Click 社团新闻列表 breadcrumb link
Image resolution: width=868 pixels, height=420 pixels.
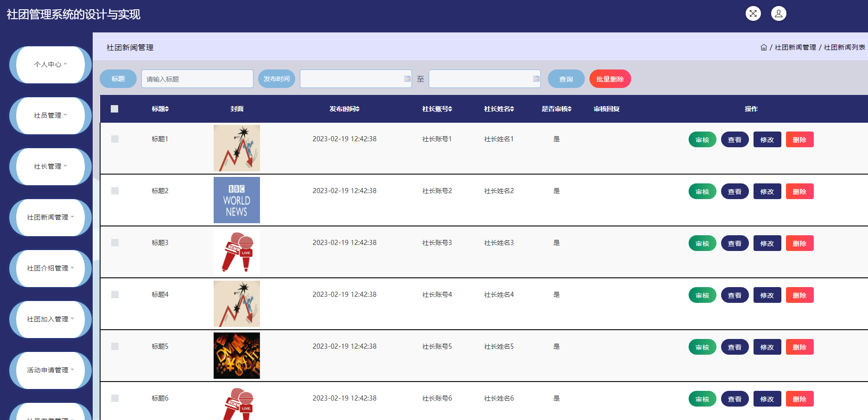tap(844, 47)
